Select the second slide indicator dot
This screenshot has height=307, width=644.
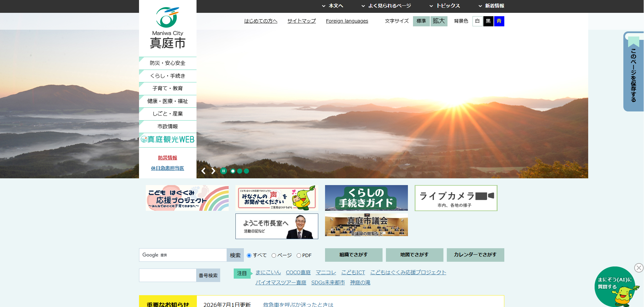[239, 171]
